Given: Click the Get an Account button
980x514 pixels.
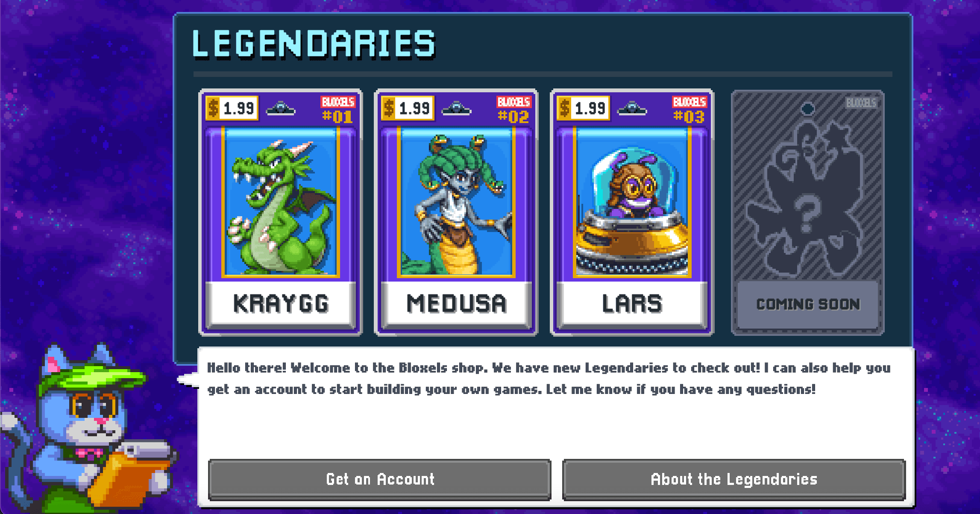Looking at the screenshot, I should (x=380, y=479).
